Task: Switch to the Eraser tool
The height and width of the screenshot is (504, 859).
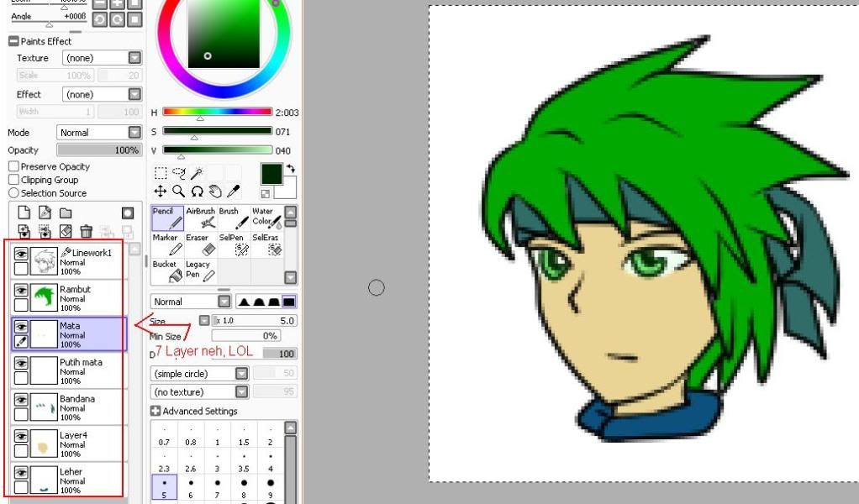Action: tap(201, 244)
